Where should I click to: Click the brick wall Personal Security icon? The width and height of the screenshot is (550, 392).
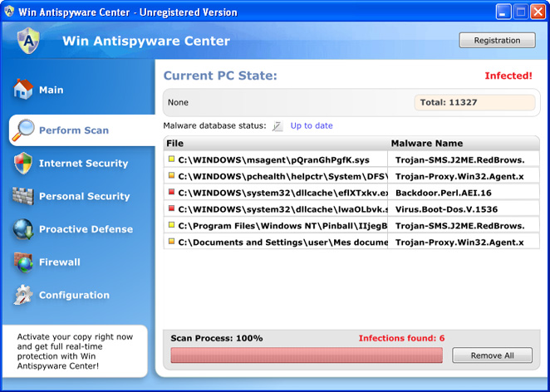[23, 196]
